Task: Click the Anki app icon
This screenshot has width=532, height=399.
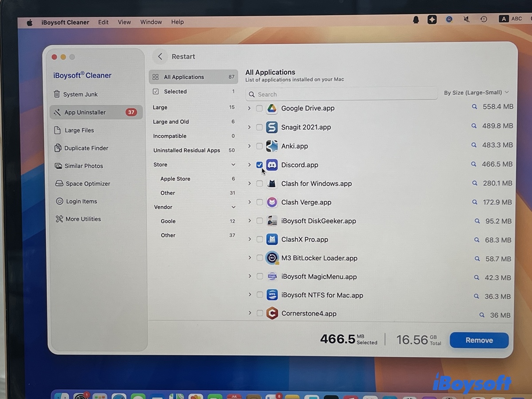Action: 272,146
